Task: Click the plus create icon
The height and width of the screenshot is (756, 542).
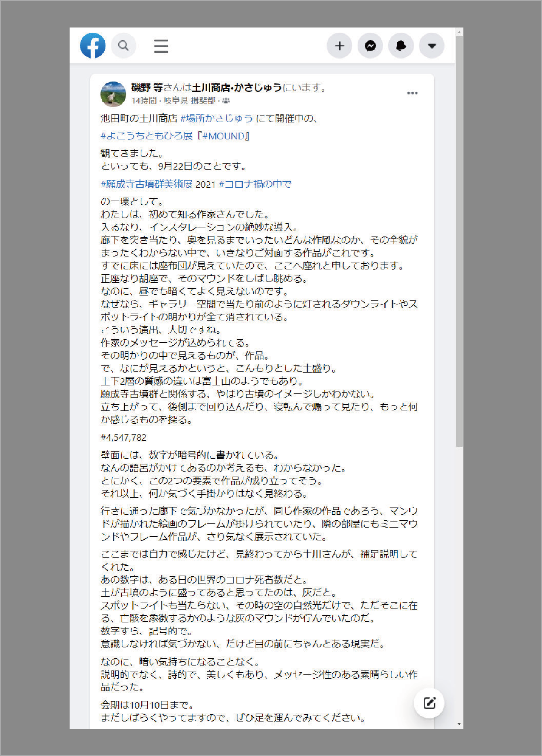Action: click(339, 46)
